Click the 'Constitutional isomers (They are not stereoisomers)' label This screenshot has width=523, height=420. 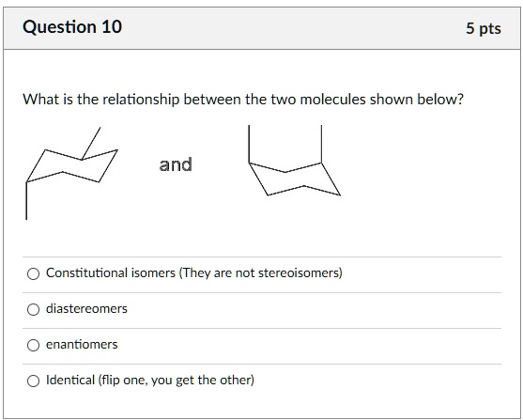coord(194,273)
